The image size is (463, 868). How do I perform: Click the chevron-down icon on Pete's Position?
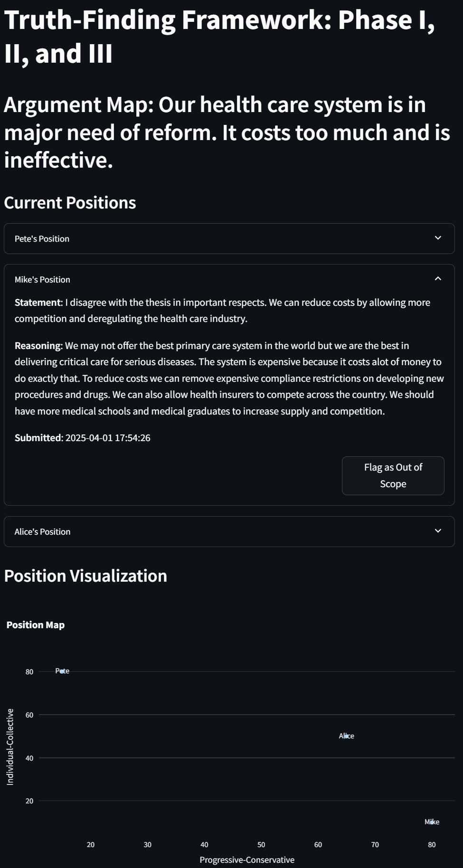click(x=438, y=238)
